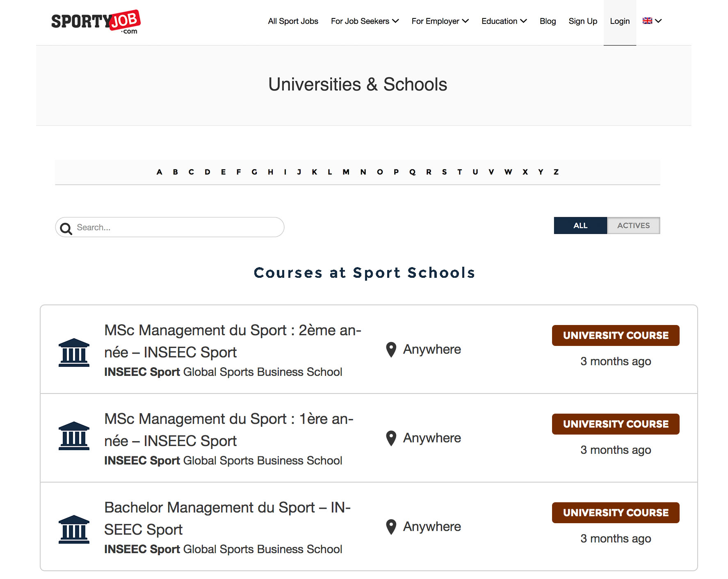Screen dimensions: 728x579
Task: Click University Course badge for MSc 2ème année
Action: point(616,336)
